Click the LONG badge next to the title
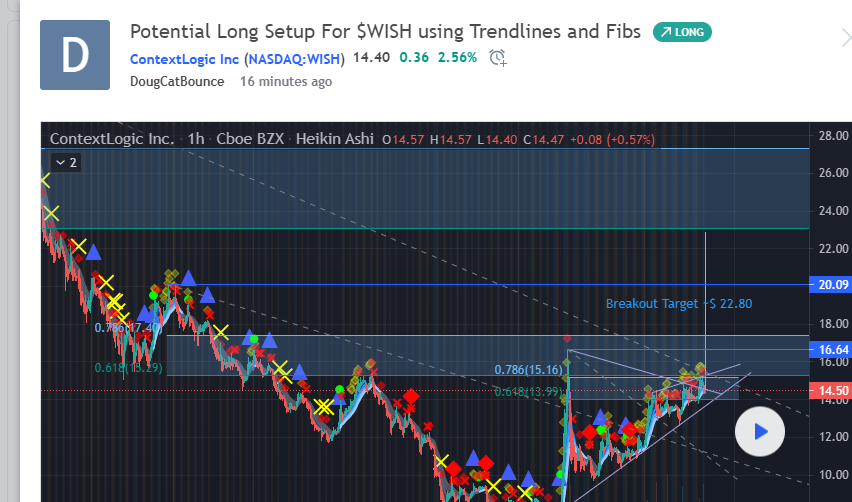 (682, 32)
